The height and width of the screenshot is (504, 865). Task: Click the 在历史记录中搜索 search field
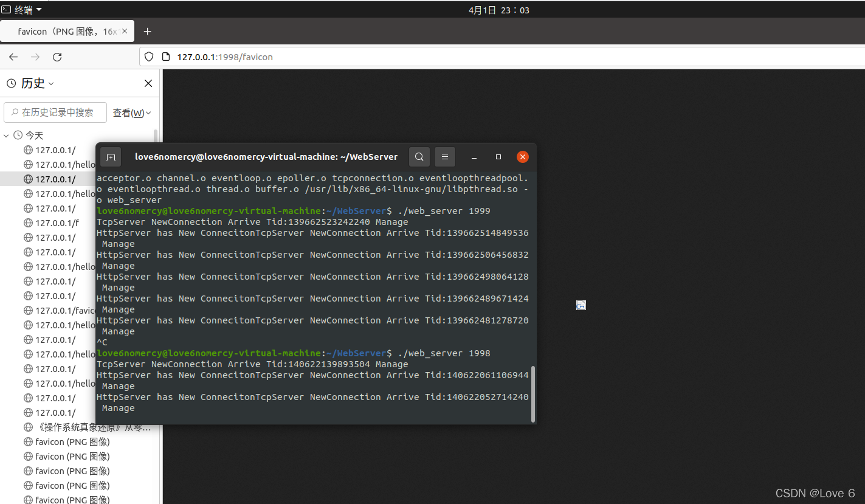(x=55, y=112)
